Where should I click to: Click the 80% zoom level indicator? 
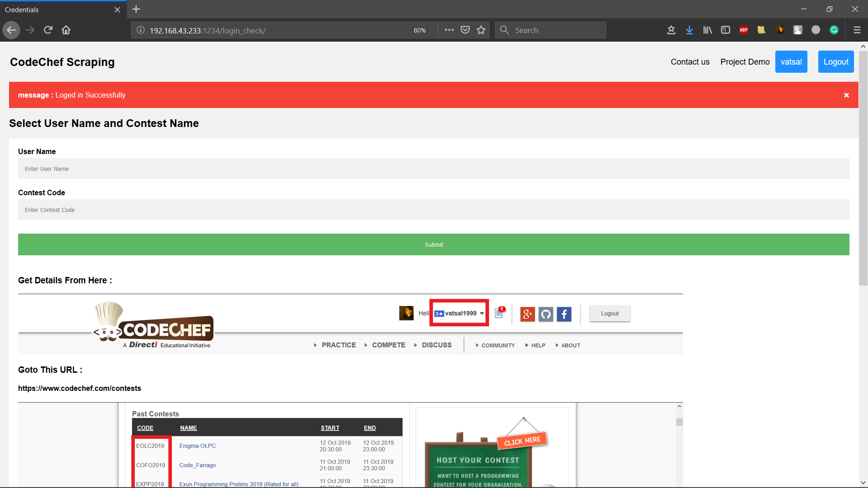[420, 30]
